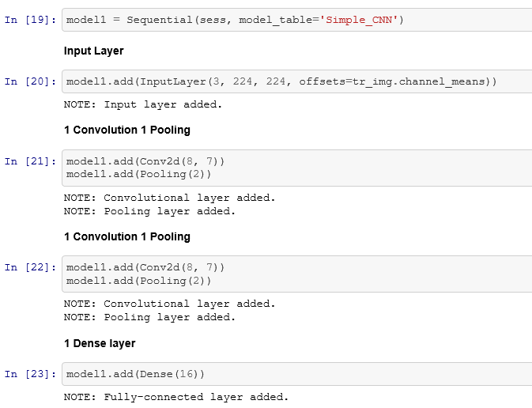Select the In [21] prompt label
532x408 pixels.
pos(30,161)
